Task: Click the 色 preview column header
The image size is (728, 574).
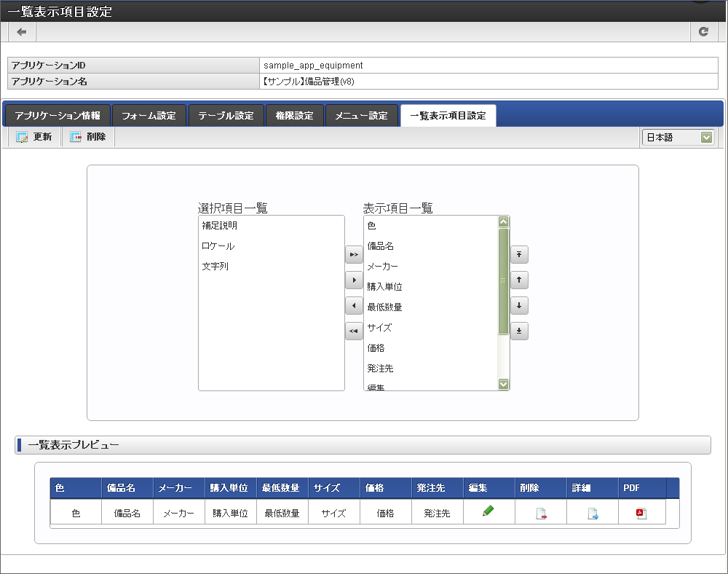Action: point(76,488)
